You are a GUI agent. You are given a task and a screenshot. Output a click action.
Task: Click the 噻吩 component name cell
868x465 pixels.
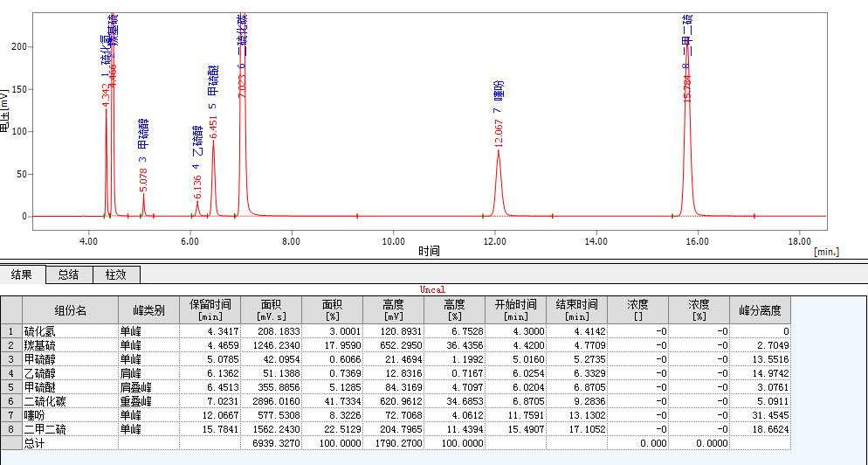click(70, 416)
